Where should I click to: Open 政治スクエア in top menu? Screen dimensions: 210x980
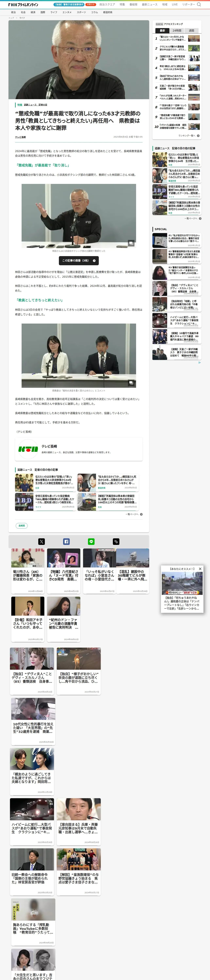pos(107,5)
